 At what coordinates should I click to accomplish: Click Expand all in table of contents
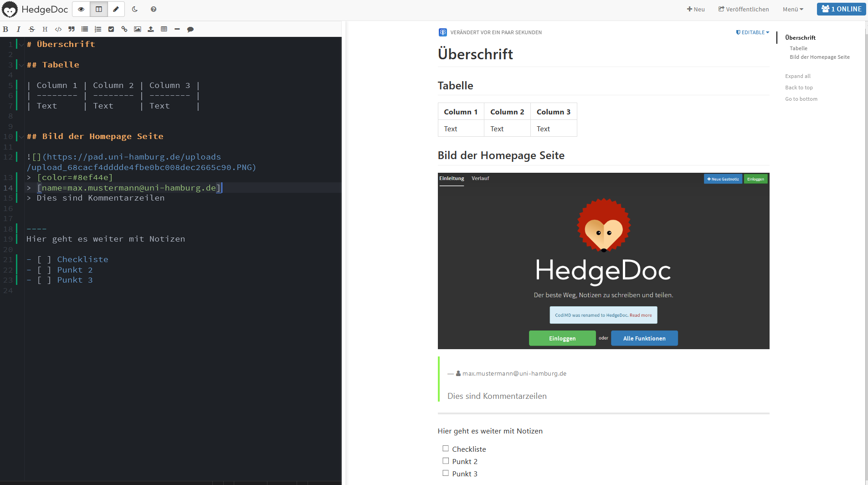(x=798, y=76)
